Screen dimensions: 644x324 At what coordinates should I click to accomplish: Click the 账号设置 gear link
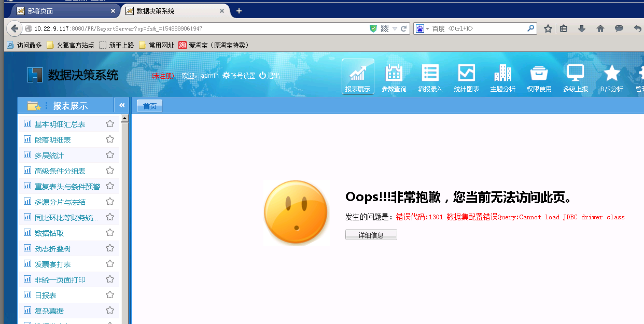coord(239,75)
